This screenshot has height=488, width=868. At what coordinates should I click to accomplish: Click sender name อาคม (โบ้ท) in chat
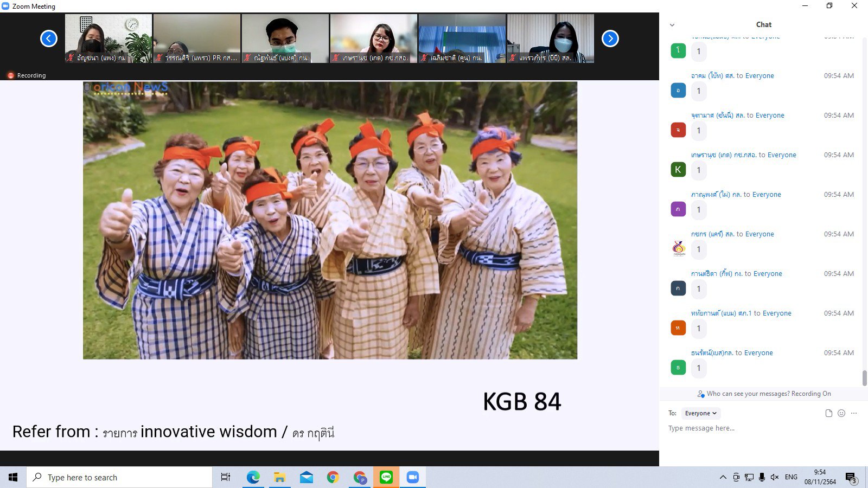[712, 76]
